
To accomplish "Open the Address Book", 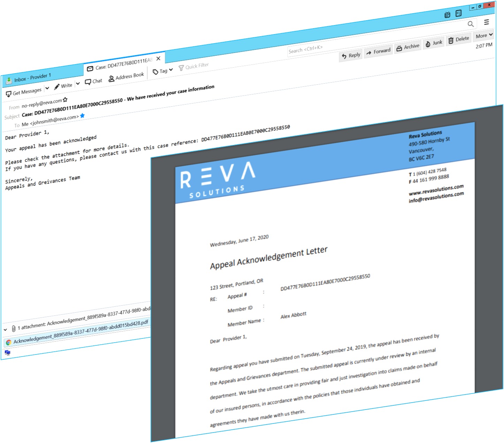I will coord(126,77).
